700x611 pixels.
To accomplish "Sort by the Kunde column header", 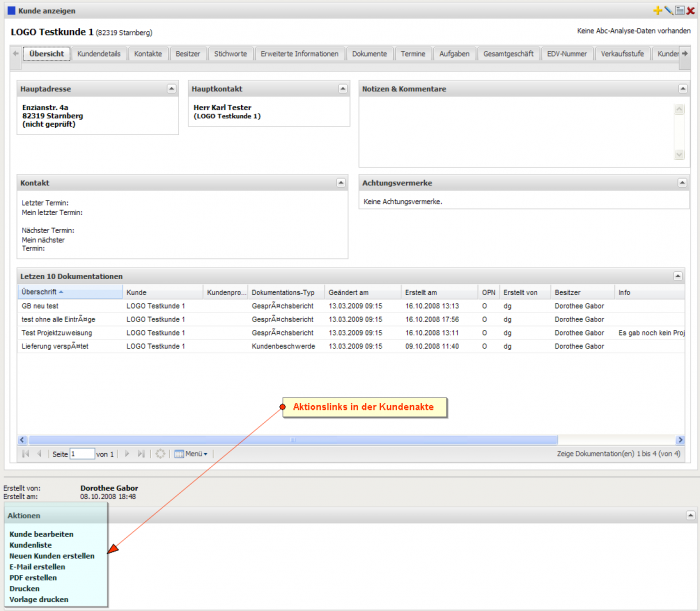I will tap(162, 292).
